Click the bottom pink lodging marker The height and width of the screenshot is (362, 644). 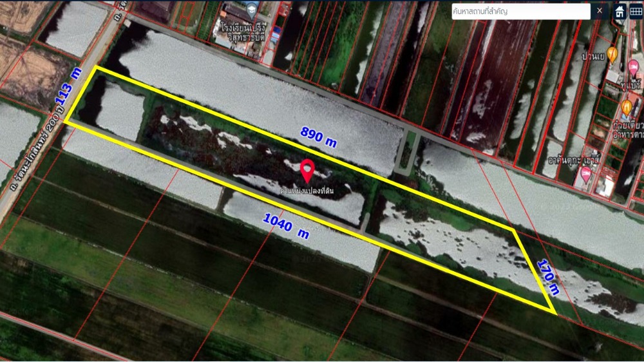point(586,173)
